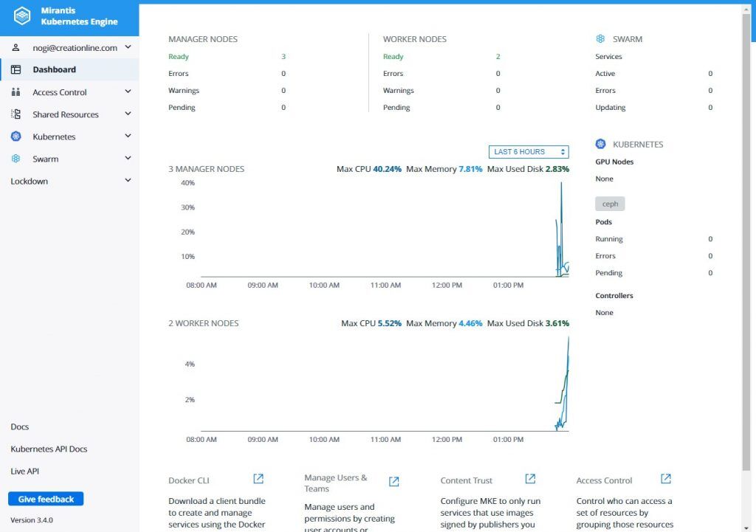The height and width of the screenshot is (532, 756).
Task: Click Manager Nodes Ready count 3
Action: click(x=283, y=56)
